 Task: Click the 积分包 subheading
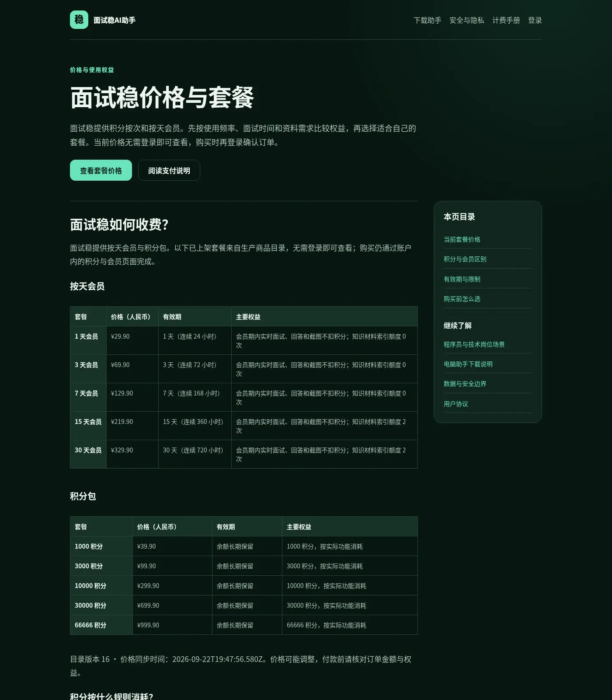pos(83,496)
